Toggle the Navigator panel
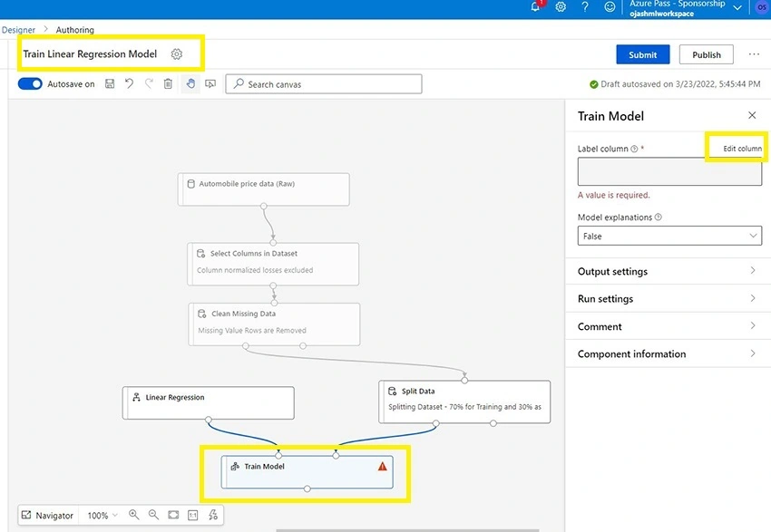This screenshot has width=771, height=532. click(47, 516)
